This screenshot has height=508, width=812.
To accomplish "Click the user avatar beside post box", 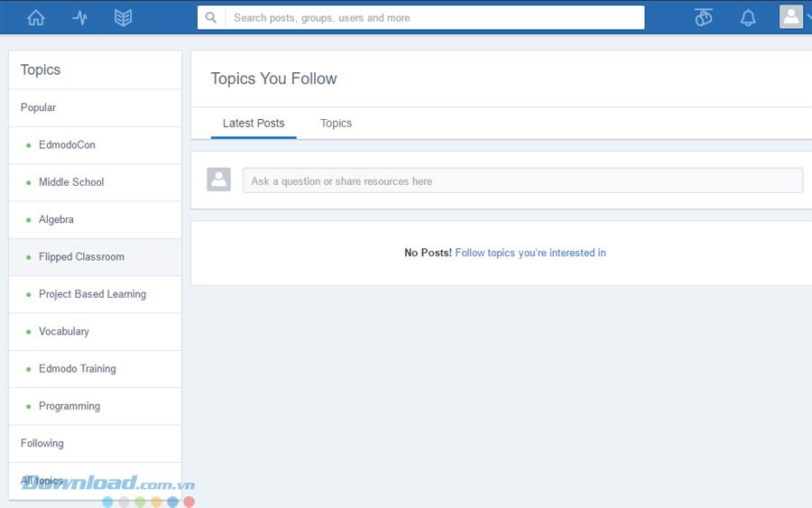I will [218, 180].
